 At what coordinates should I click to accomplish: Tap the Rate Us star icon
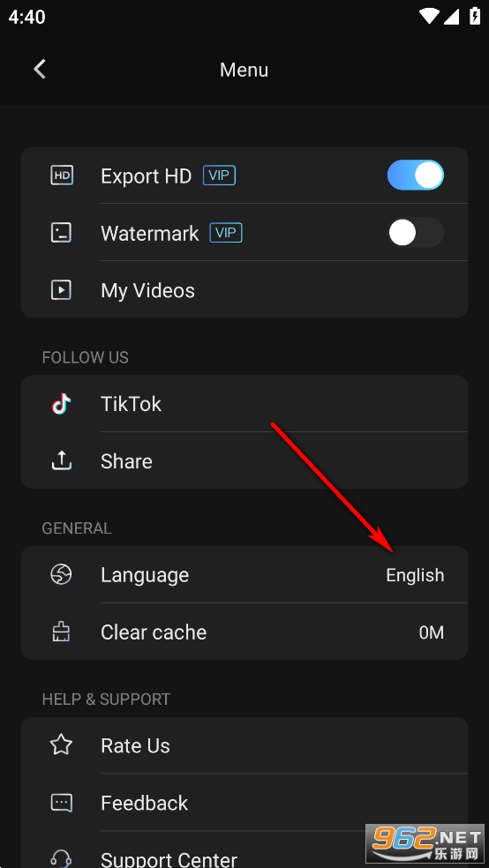pos(62,745)
